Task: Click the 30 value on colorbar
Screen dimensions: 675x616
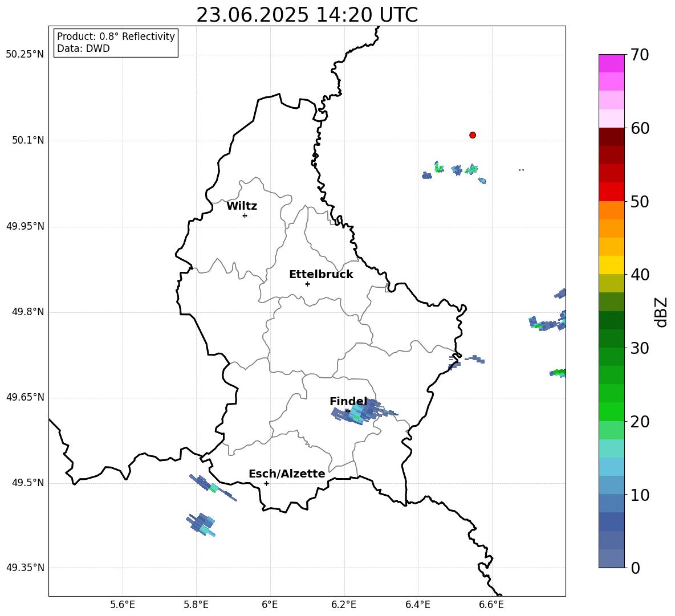Action: tap(640, 348)
